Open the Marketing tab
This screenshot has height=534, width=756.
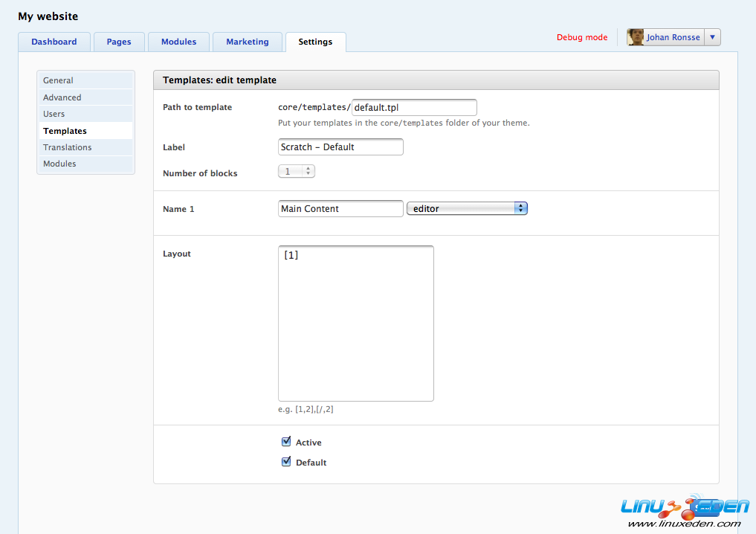pyautogui.click(x=248, y=42)
